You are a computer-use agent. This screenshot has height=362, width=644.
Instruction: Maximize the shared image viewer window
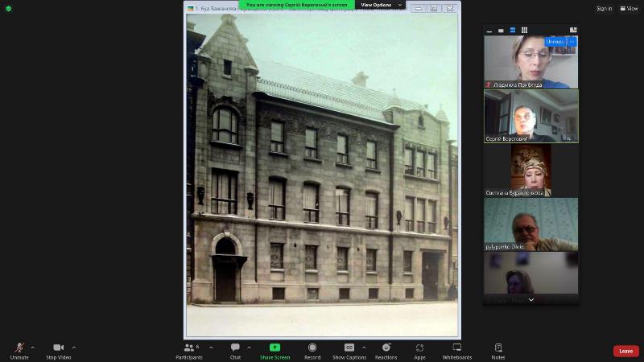pyautogui.click(x=434, y=8)
